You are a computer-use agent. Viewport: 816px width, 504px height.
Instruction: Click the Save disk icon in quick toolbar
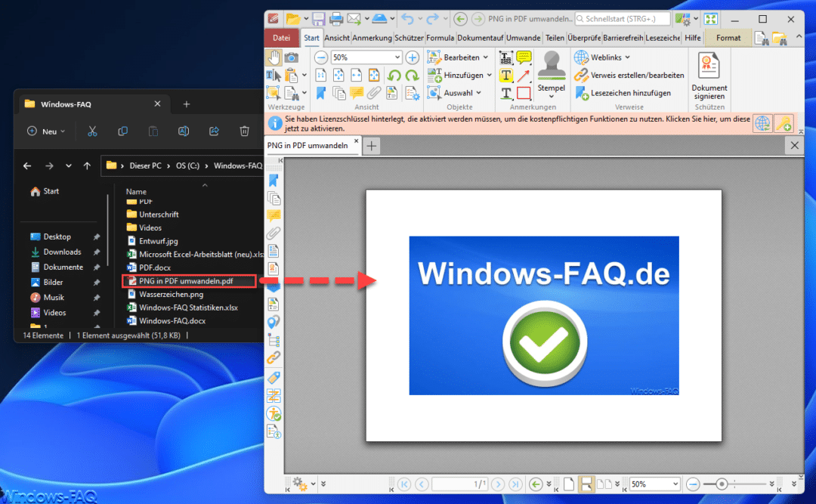coord(319,19)
